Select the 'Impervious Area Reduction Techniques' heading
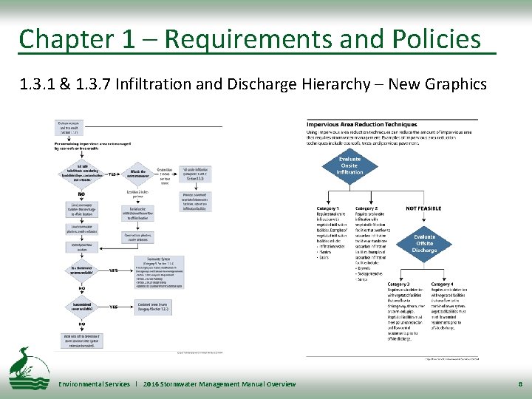This screenshot has height=399, width=532. [361, 125]
